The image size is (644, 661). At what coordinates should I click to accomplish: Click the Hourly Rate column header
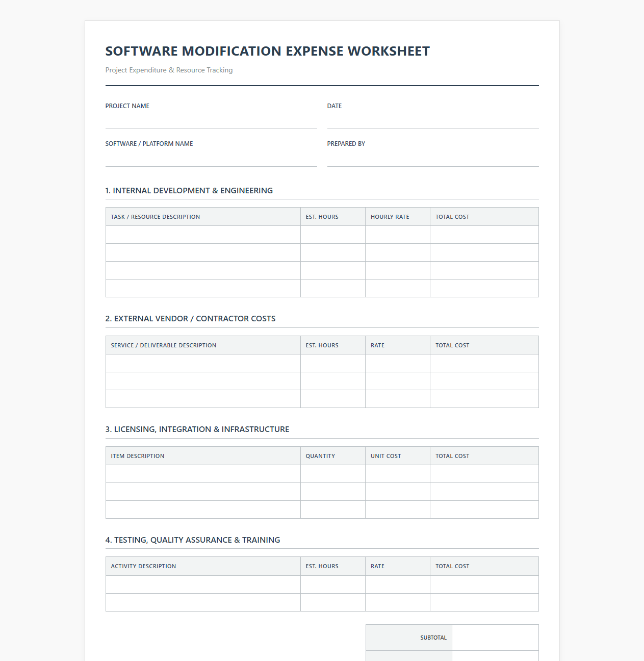(x=398, y=217)
